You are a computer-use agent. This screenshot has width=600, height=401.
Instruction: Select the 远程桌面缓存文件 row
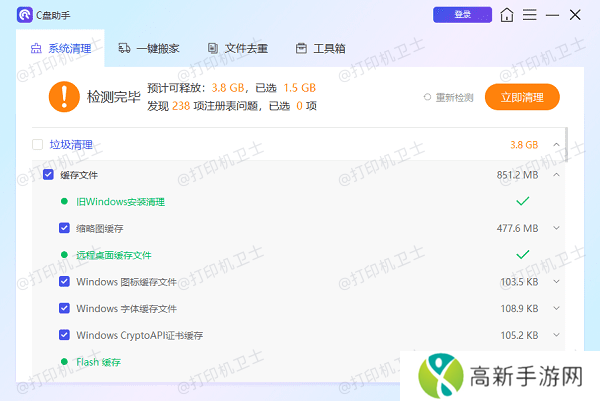click(x=298, y=255)
